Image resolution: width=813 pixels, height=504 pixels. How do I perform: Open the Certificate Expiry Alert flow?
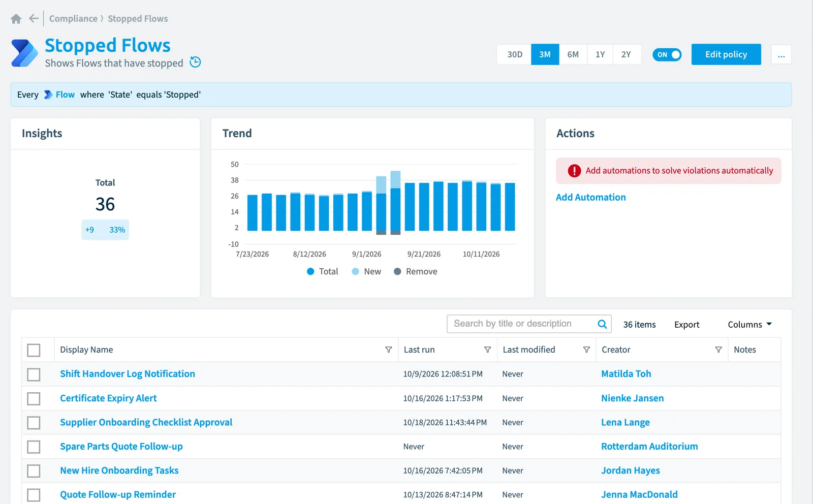tap(108, 398)
